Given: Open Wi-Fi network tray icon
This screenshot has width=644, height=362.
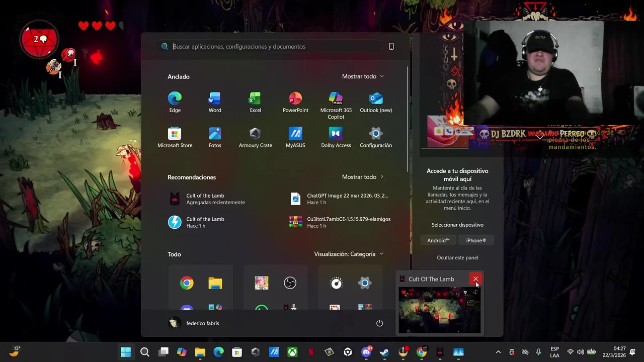Looking at the screenshot, I should pyautogui.click(x=570, y=352).
